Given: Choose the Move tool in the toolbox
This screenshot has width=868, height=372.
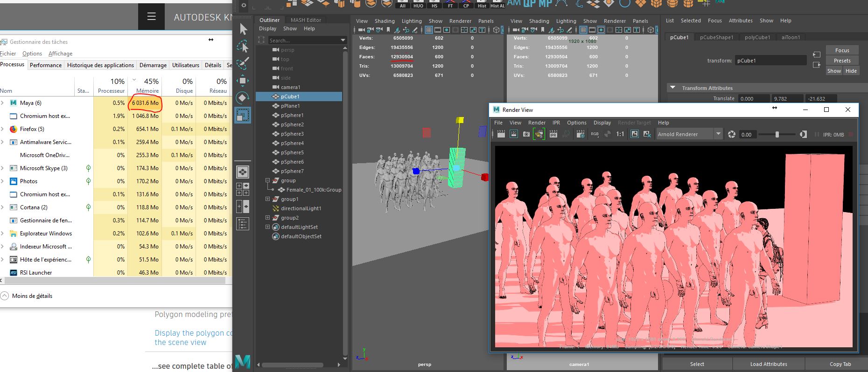Looking at the screenshot, I should [243, 81].
